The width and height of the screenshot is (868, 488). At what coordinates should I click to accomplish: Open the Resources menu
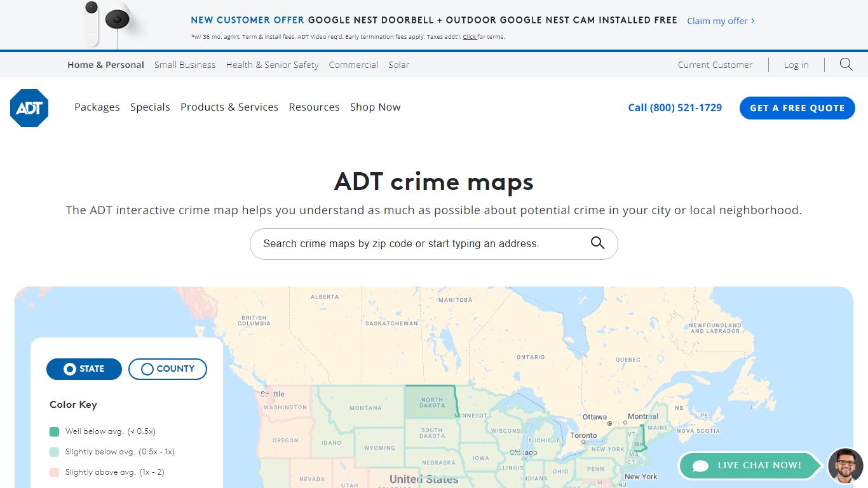[314, 107]
